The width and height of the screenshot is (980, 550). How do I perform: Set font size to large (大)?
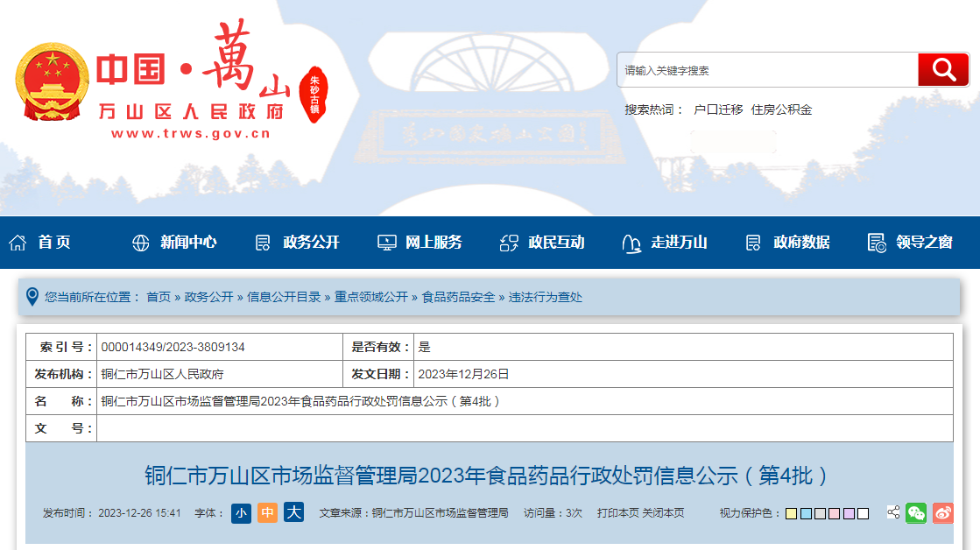(293, 513)
